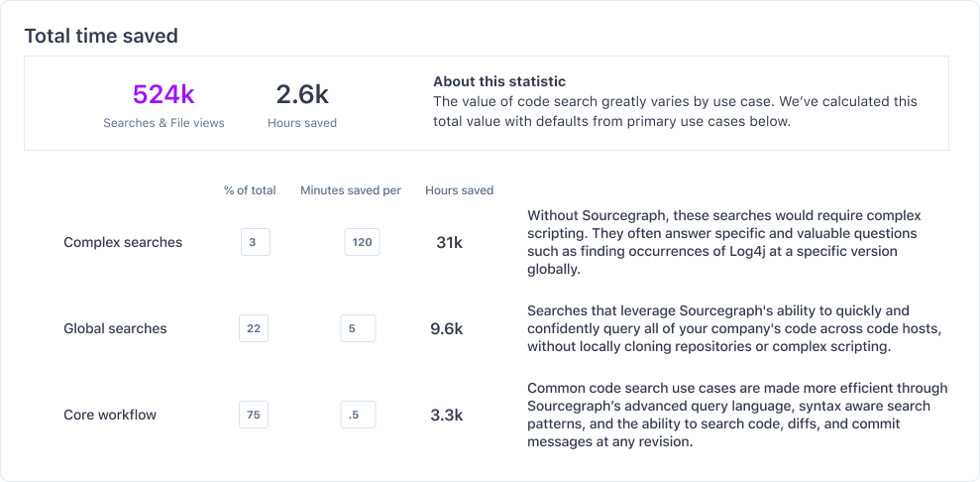Click the Core workflow percent of total field
The height and width of the screenshot is (482, 980).
(254, 415)
